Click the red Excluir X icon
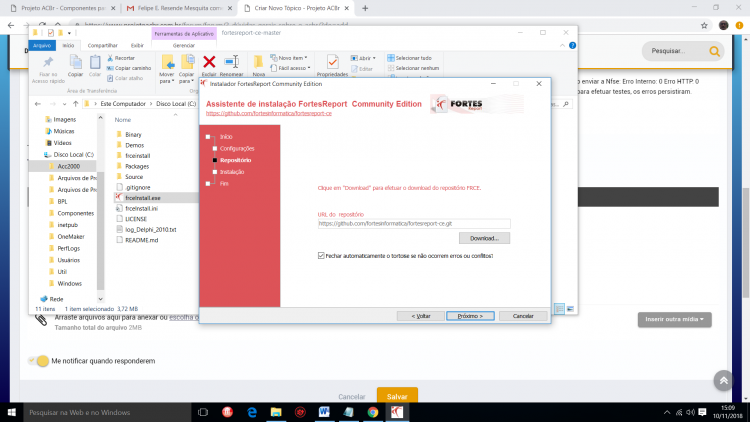This screenshot has height=422, width=750. [209, 62]
